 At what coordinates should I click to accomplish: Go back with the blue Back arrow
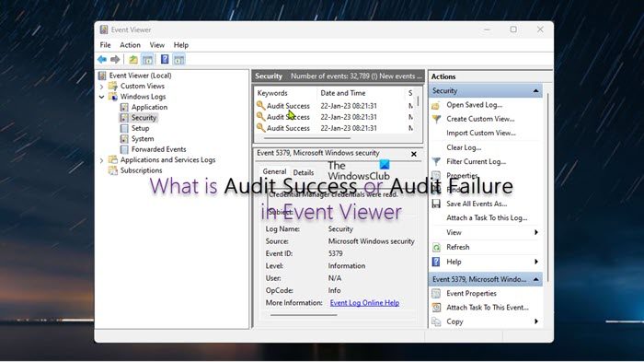tap(102, 60)
